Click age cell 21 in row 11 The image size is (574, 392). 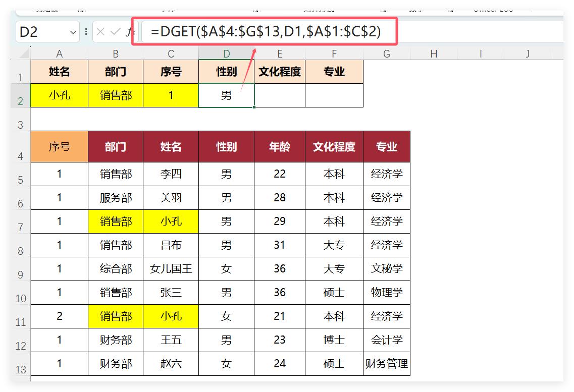coord(280,317)
